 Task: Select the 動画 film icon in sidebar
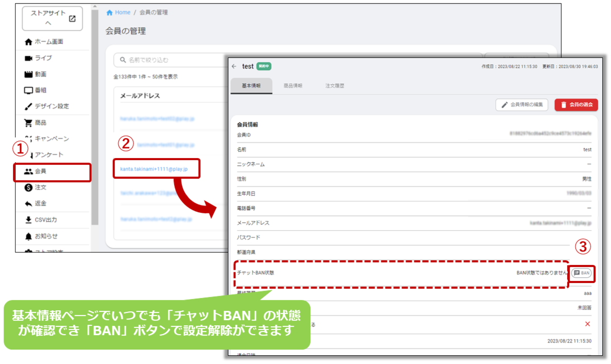coord(28,74)
